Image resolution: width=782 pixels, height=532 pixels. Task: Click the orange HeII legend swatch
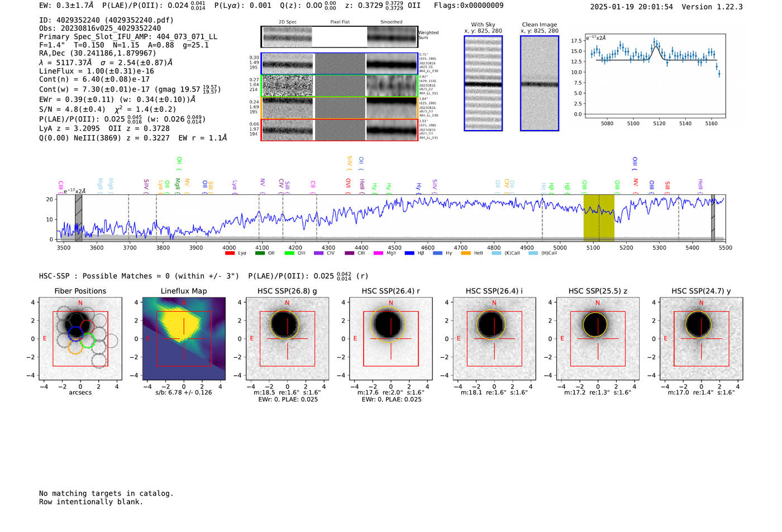coord(466,253)
